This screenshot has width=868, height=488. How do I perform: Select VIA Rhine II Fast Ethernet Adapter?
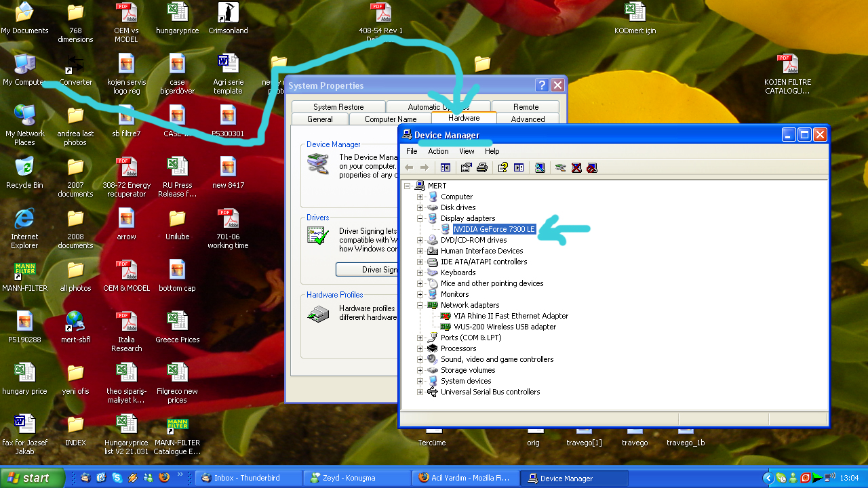511,316
